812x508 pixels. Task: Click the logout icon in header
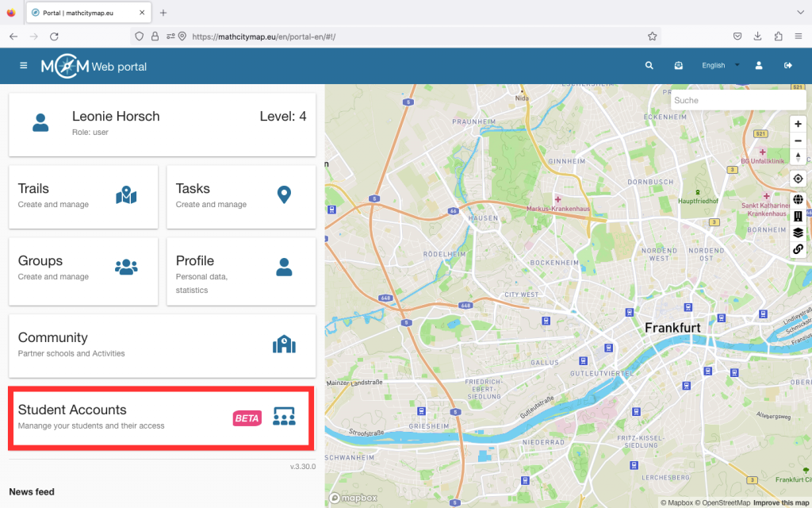(787, 66)
